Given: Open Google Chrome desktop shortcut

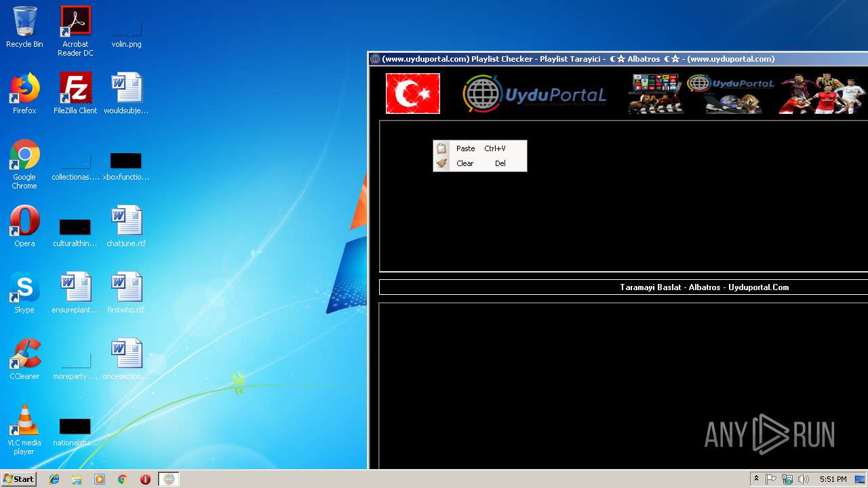Looking at the screenshot, I should 24,165.
